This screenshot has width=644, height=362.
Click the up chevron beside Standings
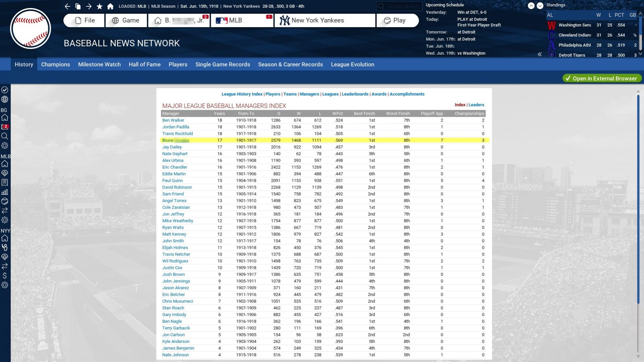pos(531,6)
